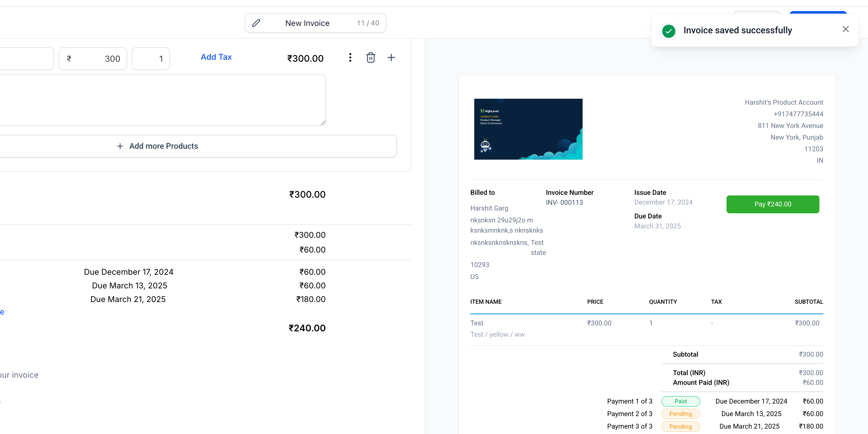This screenshot has height=434, width=868.
Task: Add a new row with plus icon
Action: [x=391, y=57]
